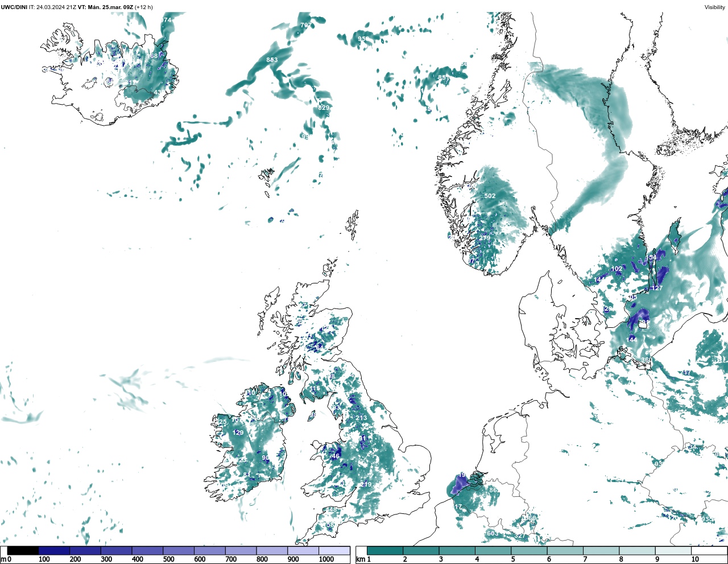Select the 900–1000 m legend swatch

coord(303,550)
